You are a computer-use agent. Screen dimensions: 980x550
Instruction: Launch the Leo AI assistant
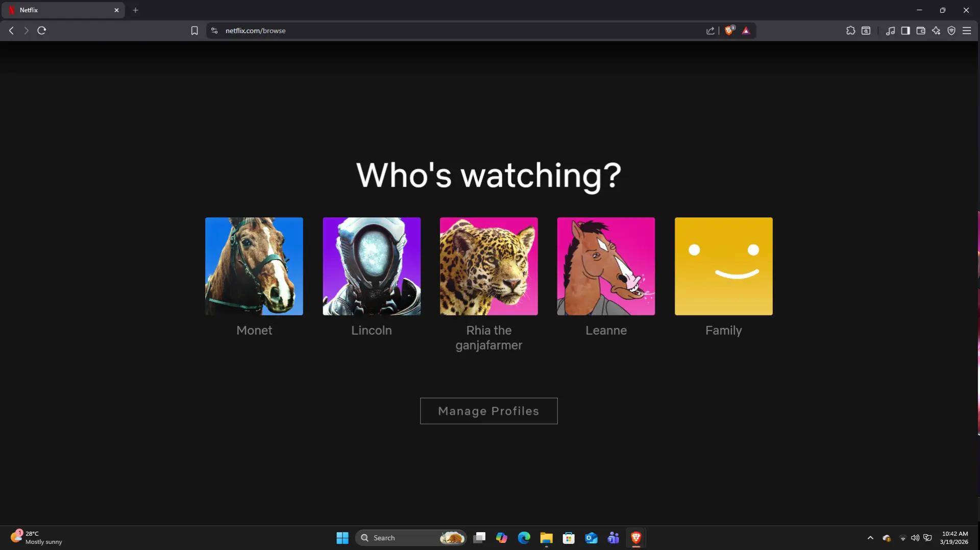[936, 31]
